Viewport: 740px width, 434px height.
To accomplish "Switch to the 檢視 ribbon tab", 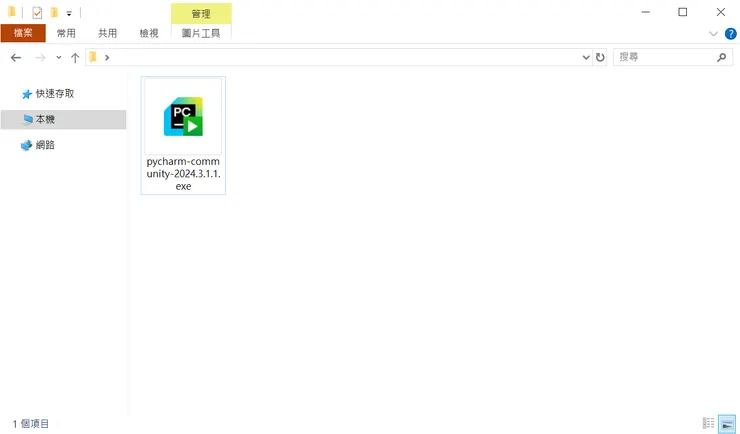I will coord(149,33).
